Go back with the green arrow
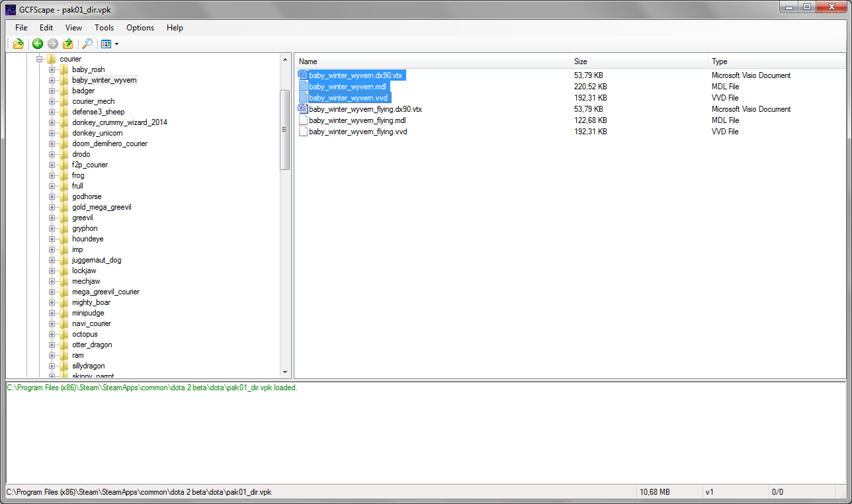This screenshot has height=504, width=852. coord(38,44)
